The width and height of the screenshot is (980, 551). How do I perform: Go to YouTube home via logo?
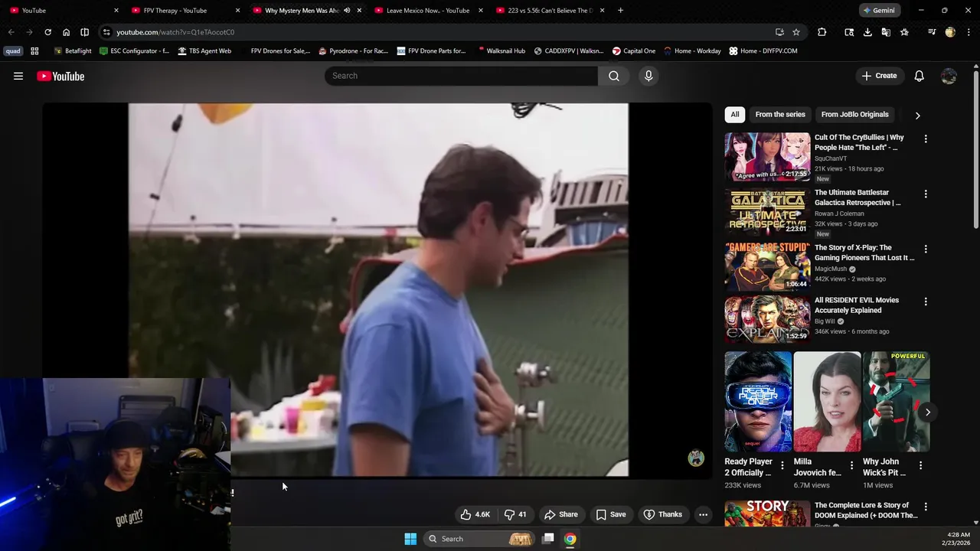(60, 76)
